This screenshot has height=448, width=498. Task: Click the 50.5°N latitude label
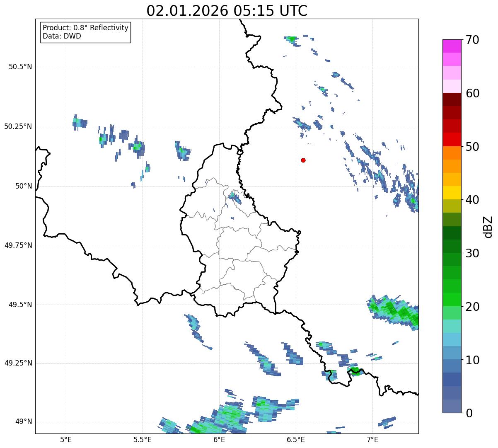pos(20,67)
